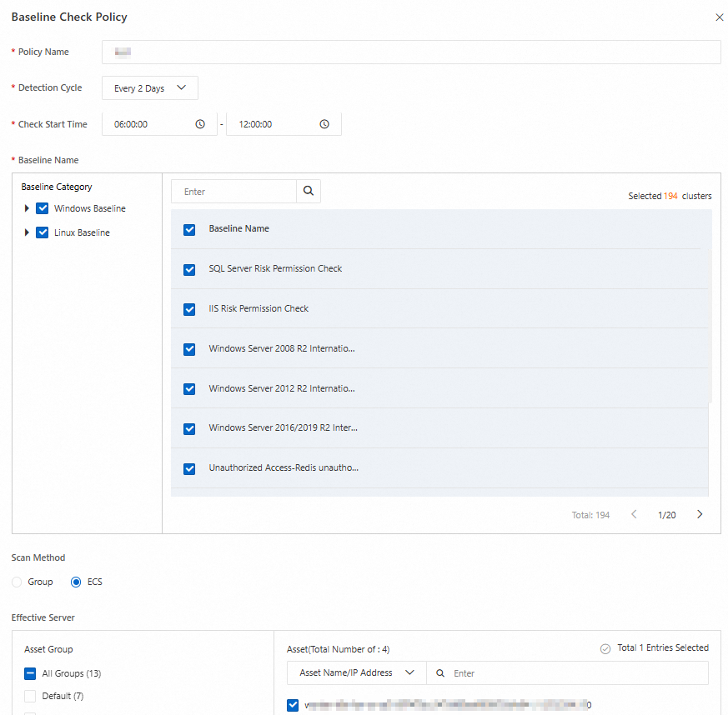The height and width of the screenshot is (715, 728).
Task: Uncheck Unauthorized Access-Redis baseline checkbox
Action: 189,469
